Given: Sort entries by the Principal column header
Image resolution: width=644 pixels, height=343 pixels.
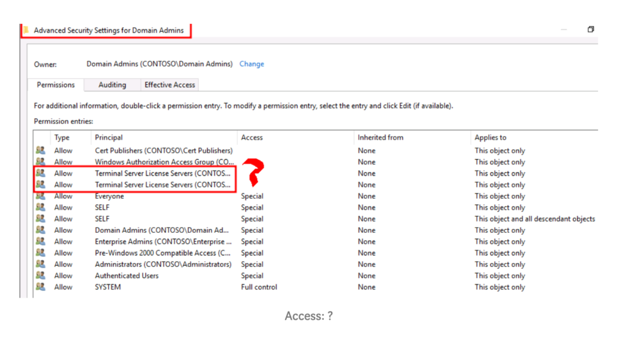Looking at the screenshot, I should point(109,137).
